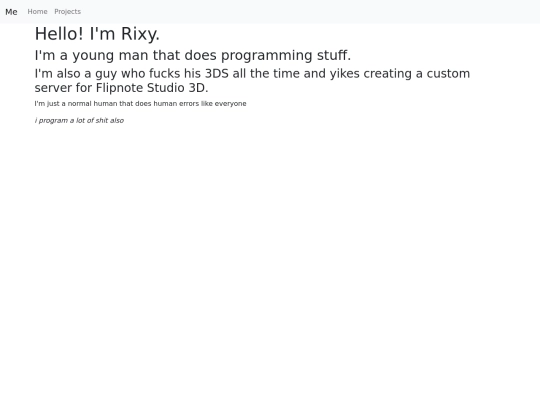Viewport: 540px width, 405px height.
Task: Click the "I'm just a normal human" paragraph
Action: point(141,104)
